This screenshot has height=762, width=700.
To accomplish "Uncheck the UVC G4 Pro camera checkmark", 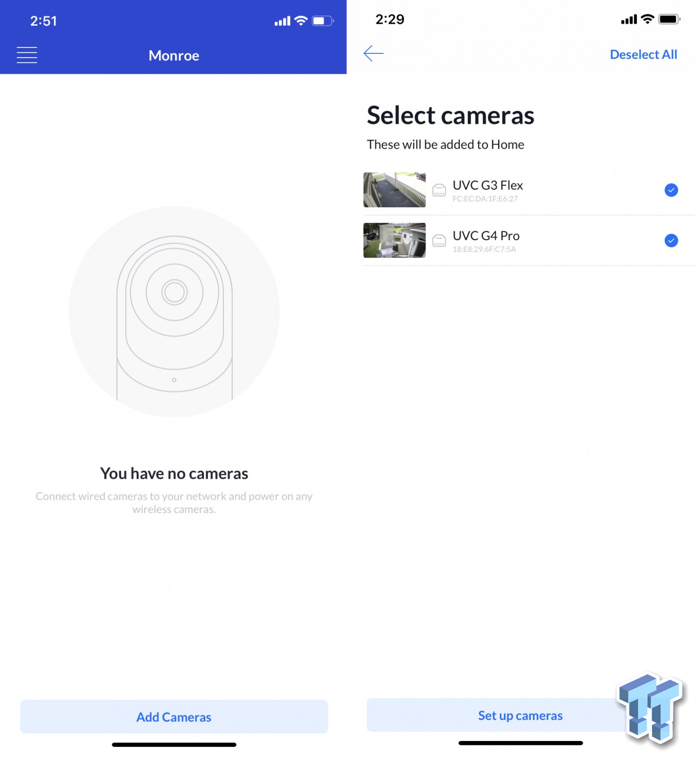I will coord(671,241).
